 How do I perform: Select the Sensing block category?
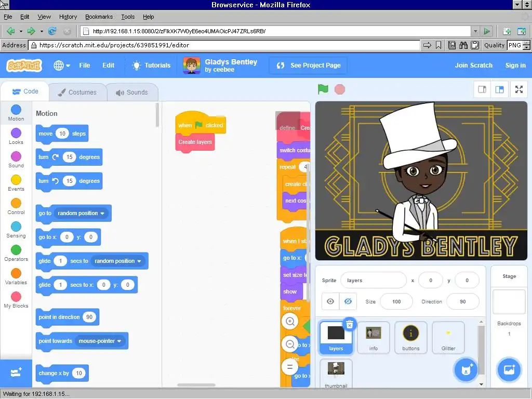click(16, 230)
